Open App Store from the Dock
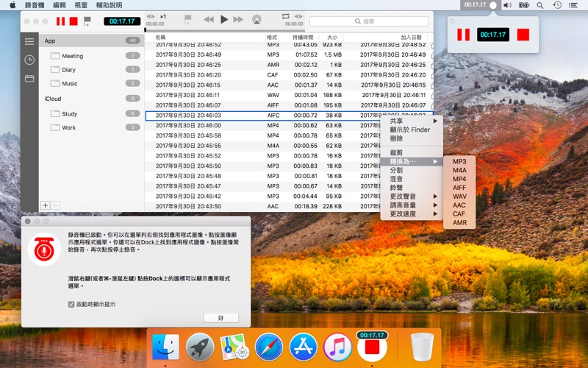 (303, 347)
